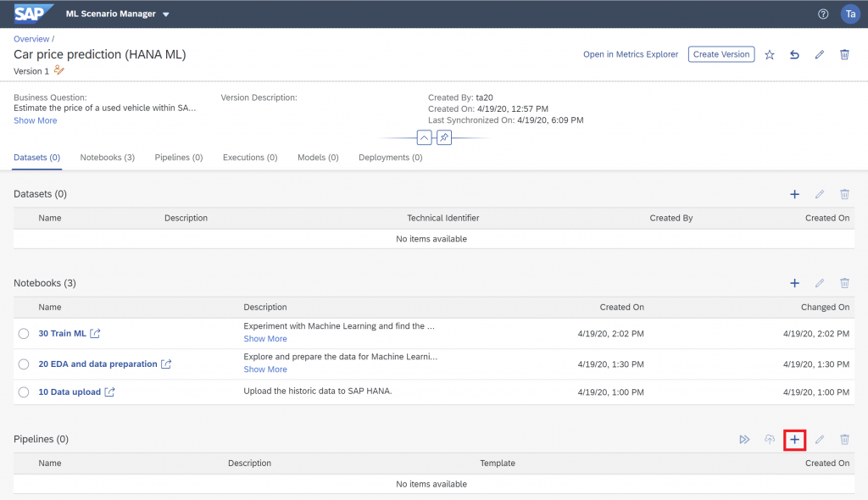Open the help question mark icon
868x500 pixels.
pyautogui.click(x=823, y=14)
